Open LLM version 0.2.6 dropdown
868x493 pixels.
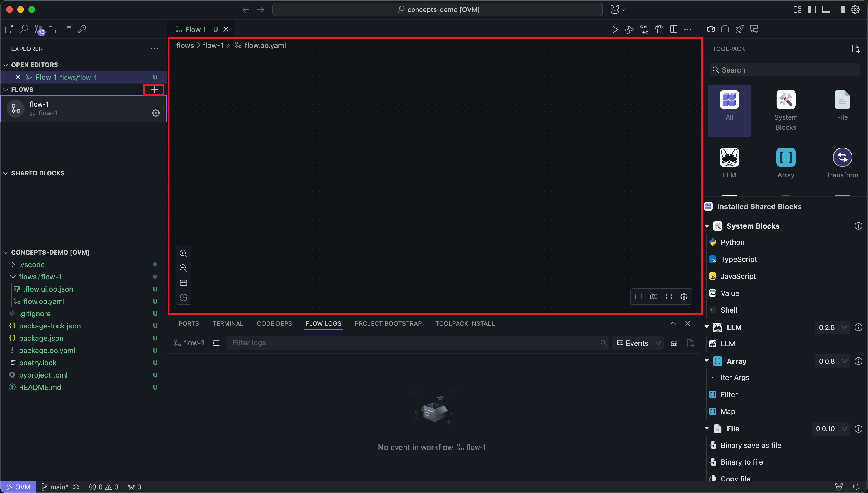832,327
